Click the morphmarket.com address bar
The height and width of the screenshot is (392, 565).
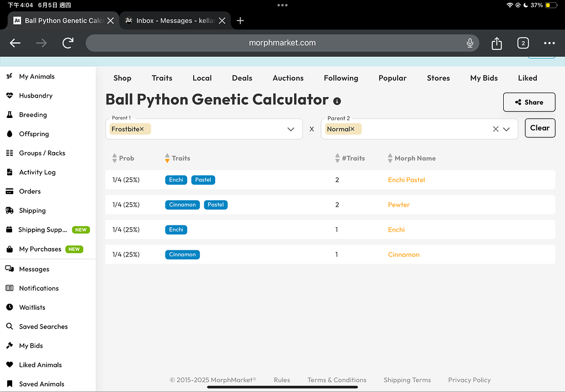click(x=282, y=43)
